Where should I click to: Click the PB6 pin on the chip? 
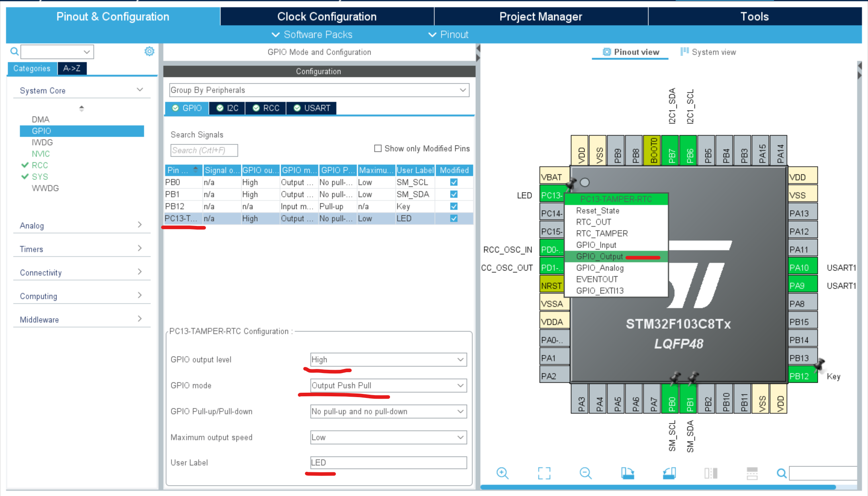(689, 150)
